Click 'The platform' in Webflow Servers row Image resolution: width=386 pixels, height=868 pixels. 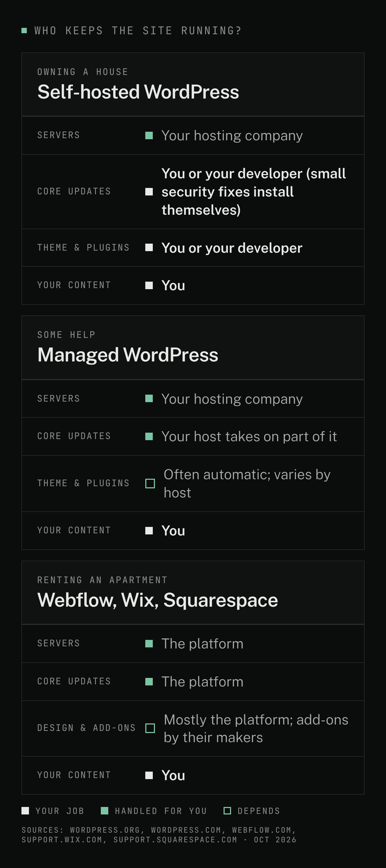click(x=202, y=644)
